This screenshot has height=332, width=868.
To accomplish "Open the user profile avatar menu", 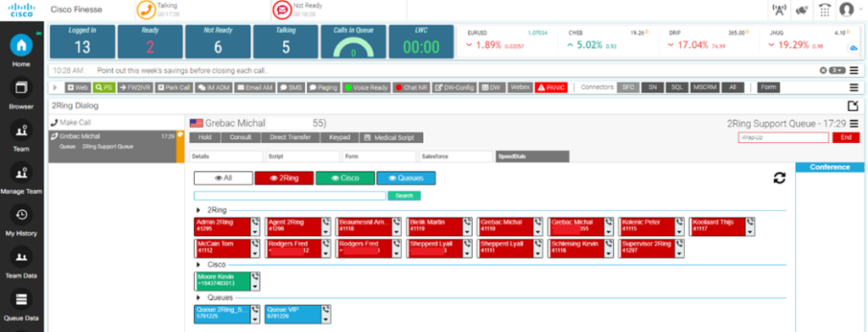I will 847,10.
